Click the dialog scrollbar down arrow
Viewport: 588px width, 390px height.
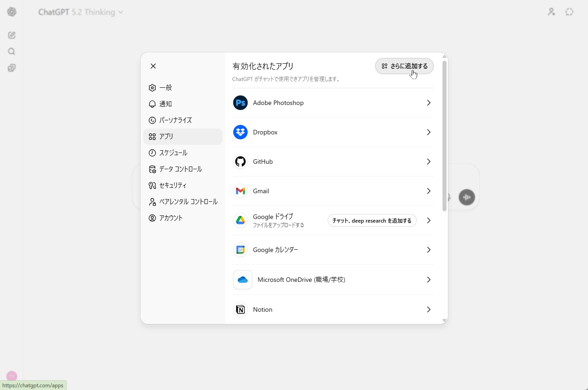coord(444,320)
